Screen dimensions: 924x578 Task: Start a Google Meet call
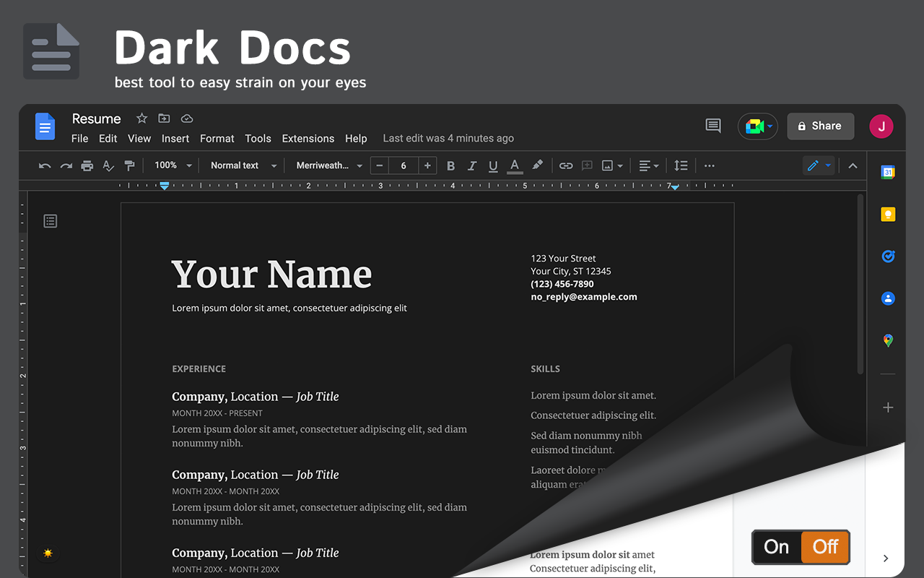pos(757,126)
